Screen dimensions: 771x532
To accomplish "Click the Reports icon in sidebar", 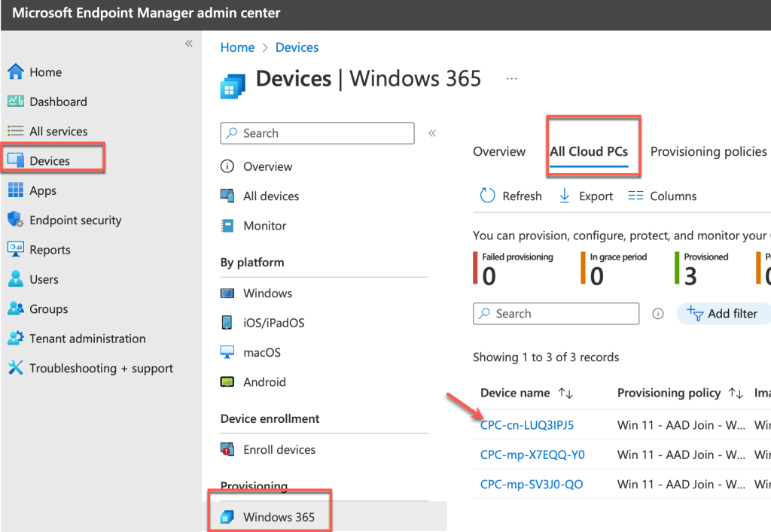I will 16,248.
